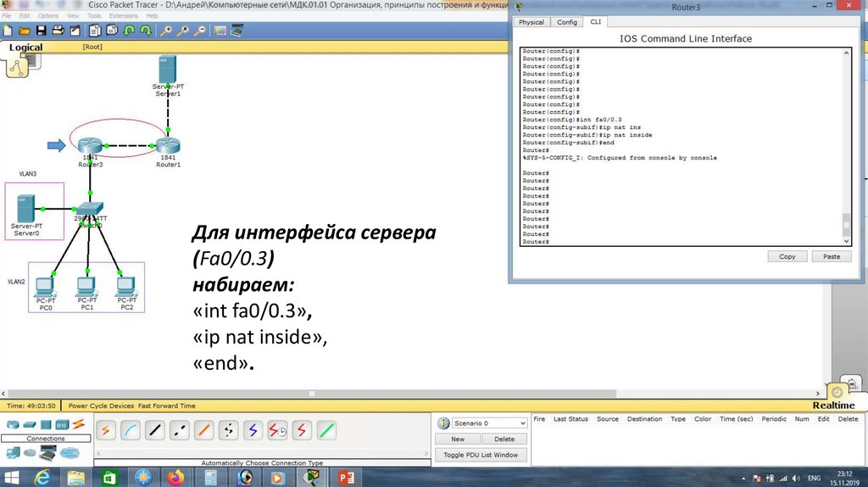The image size is (868, 487).
Task: Select Router3 device in the workspace
Action: point(90,146)
